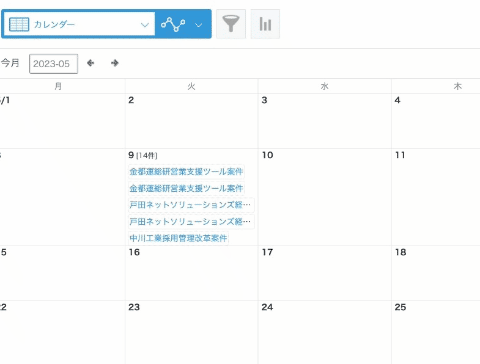The image size is (480, 364).
Task: Click the calendar grid view icon
Action: click(x=19, y=24)
